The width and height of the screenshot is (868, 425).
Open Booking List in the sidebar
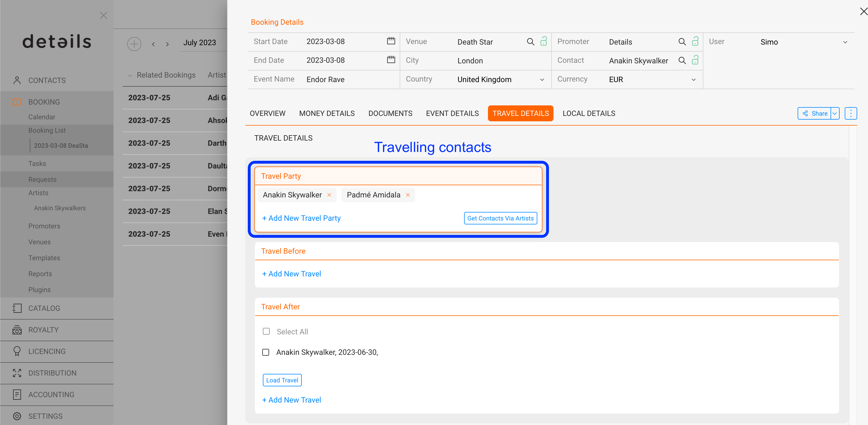coord(47,130)
